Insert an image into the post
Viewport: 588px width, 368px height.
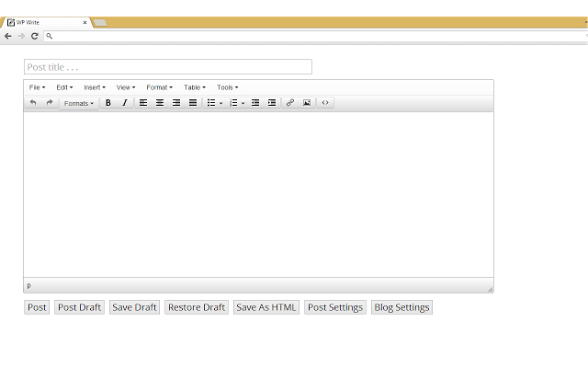tap(307, 103)
